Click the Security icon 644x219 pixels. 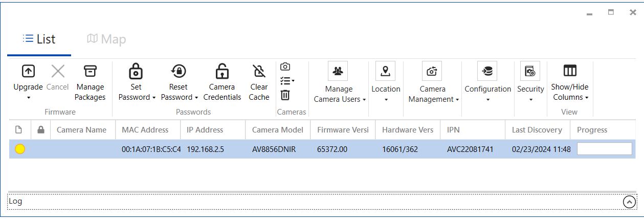tap(530, 71)
